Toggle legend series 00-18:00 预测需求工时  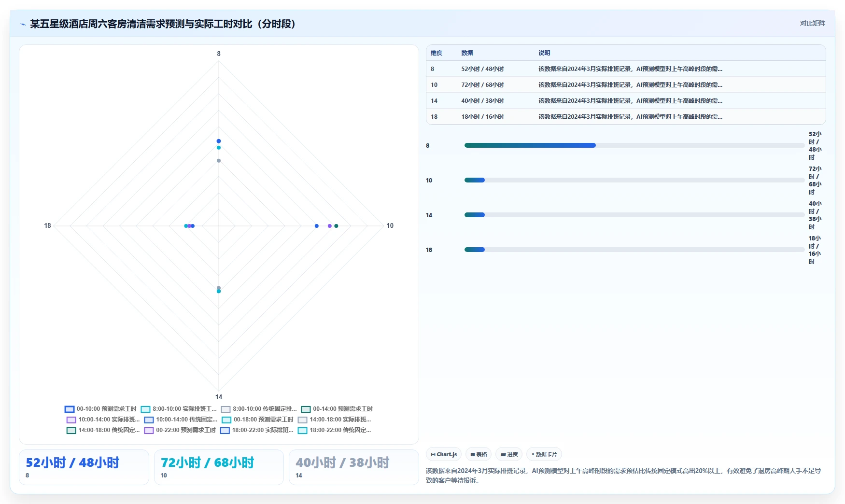pyautogui.click(x=257, y=420)
